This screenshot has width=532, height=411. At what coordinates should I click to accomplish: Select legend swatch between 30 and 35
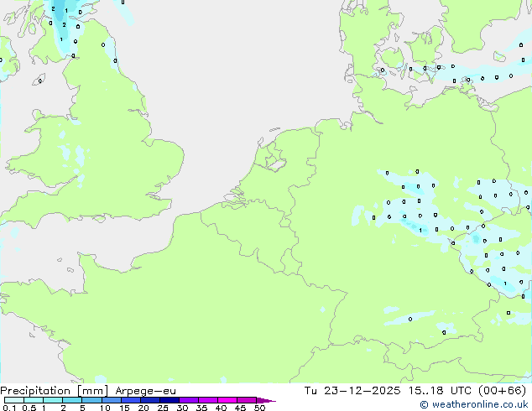(189, 400)
